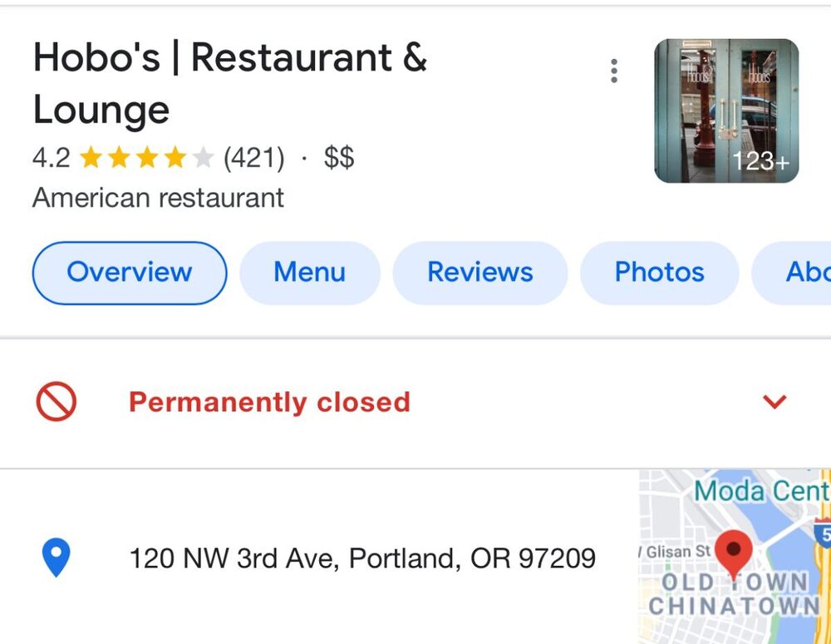Screen dimensions: 831x644
Task: Select the Overview tab
Action: (129, 273)
